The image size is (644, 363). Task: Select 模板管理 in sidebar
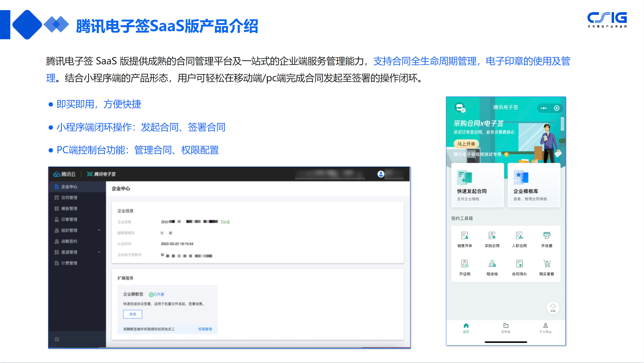point(77,209)
